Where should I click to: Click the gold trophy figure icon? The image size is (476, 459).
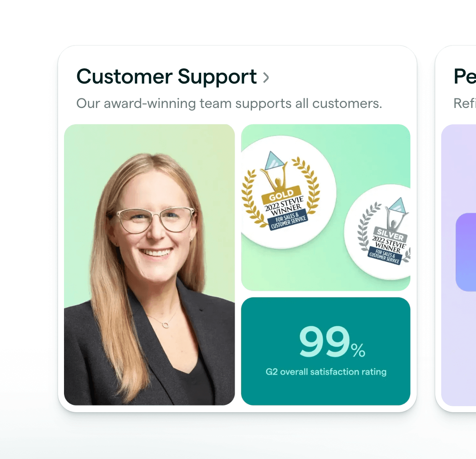coord(275,179)
